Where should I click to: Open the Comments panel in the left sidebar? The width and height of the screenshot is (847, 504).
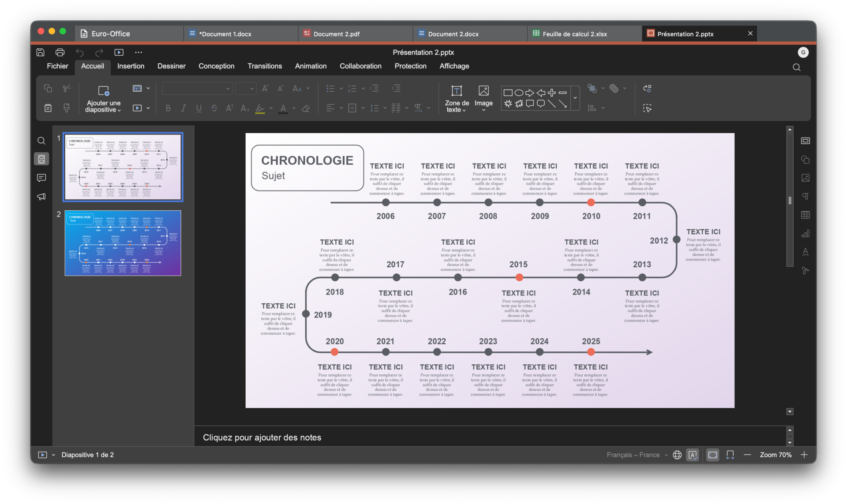[41, 178]
